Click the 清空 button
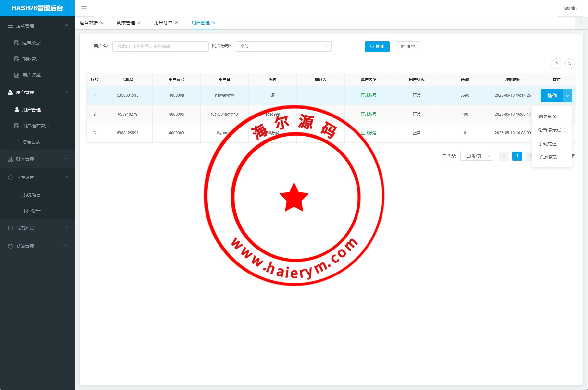The image size is (588, 390). 408,47
